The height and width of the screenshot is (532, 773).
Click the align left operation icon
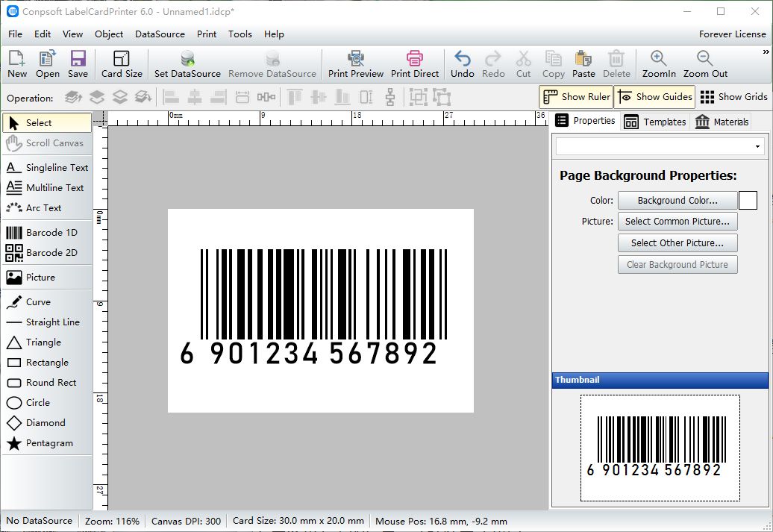click(171, 97)
